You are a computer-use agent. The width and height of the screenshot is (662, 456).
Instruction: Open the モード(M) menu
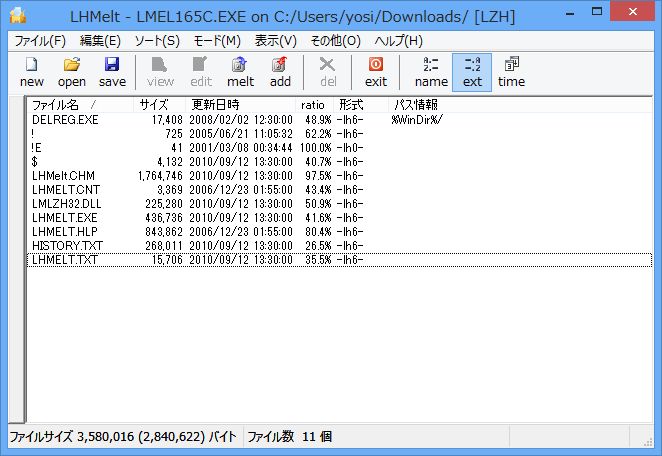(217, 41)
